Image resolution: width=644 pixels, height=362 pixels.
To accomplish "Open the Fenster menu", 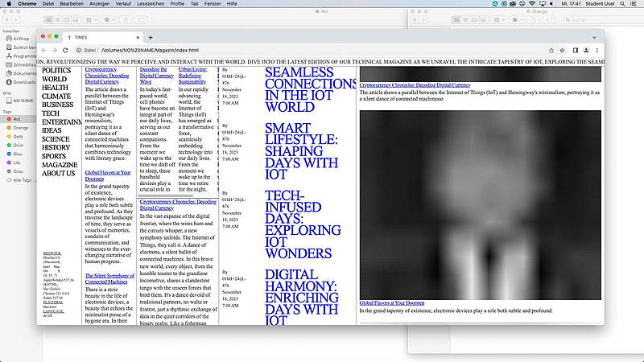I will click(213, 4).
